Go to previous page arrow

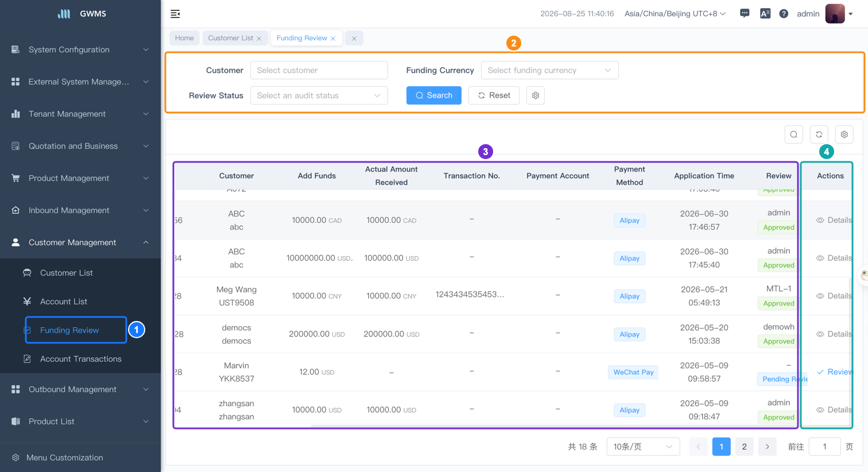click(x=699, y=447)
